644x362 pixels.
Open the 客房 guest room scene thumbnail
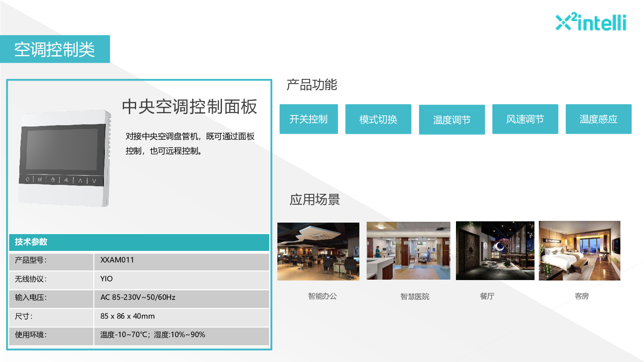(580, 250)
